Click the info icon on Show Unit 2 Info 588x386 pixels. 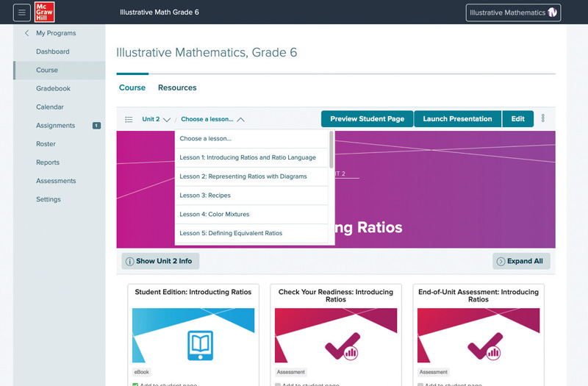coord(130,262)
